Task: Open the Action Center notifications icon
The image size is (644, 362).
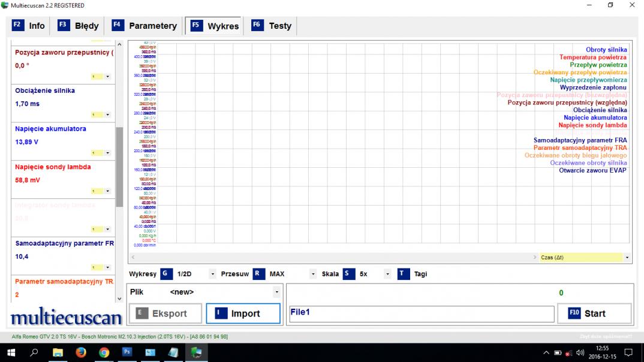Action: 628,352
